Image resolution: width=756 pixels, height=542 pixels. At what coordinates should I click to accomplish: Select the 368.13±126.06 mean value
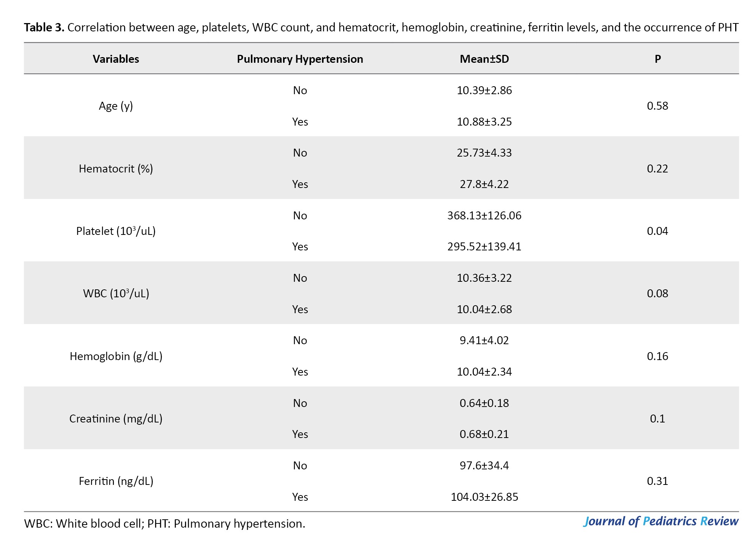point(484,216)
